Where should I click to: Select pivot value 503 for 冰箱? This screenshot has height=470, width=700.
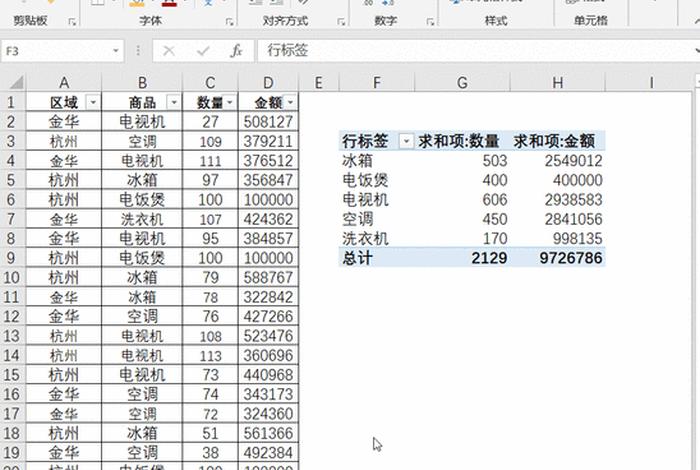(x=462, y=161)
